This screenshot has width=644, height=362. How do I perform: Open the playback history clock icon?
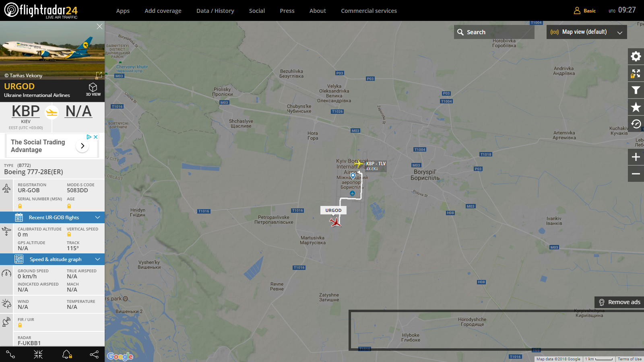click(x=636, y=124)
